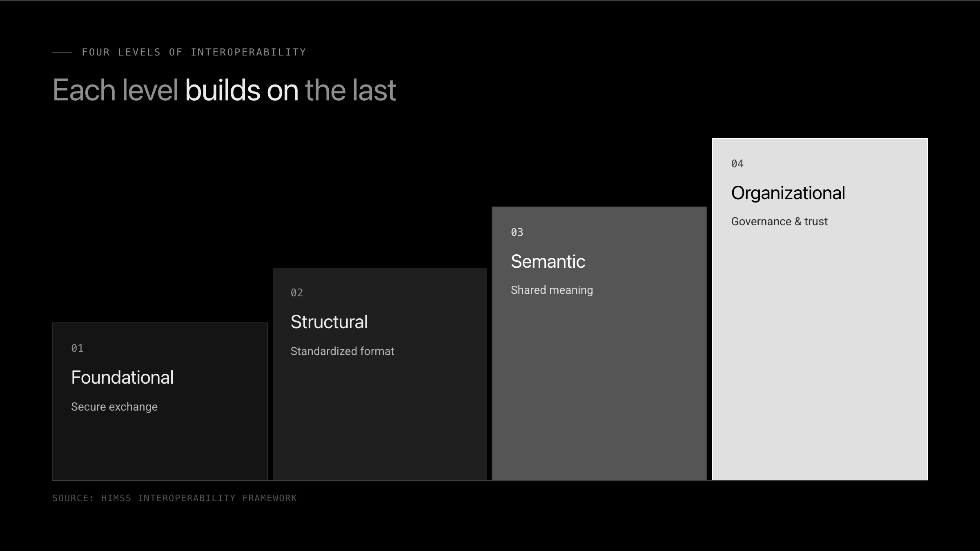Select the Structural heading text
This screenshot has height=551, width=980.
point(329,322)
